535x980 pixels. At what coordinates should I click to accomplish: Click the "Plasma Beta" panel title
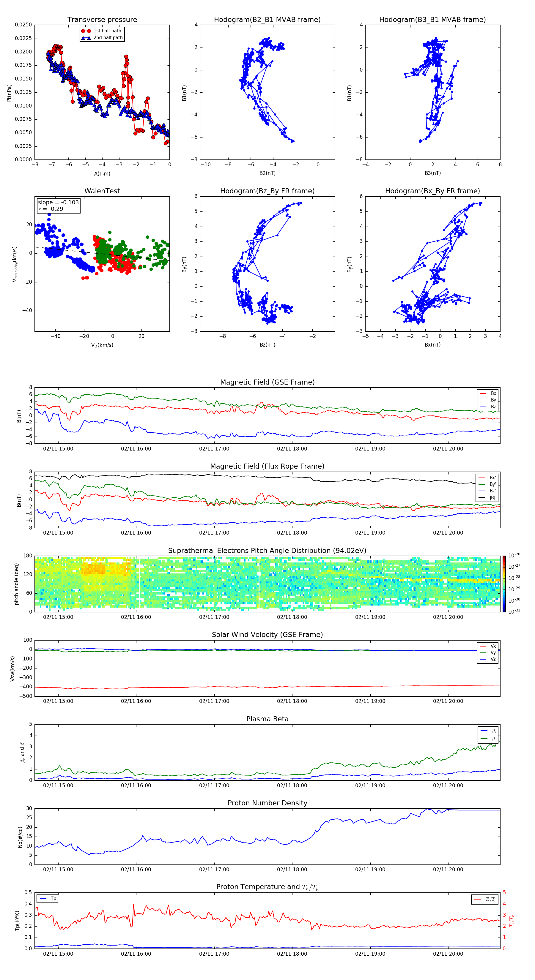coord(267,719)
